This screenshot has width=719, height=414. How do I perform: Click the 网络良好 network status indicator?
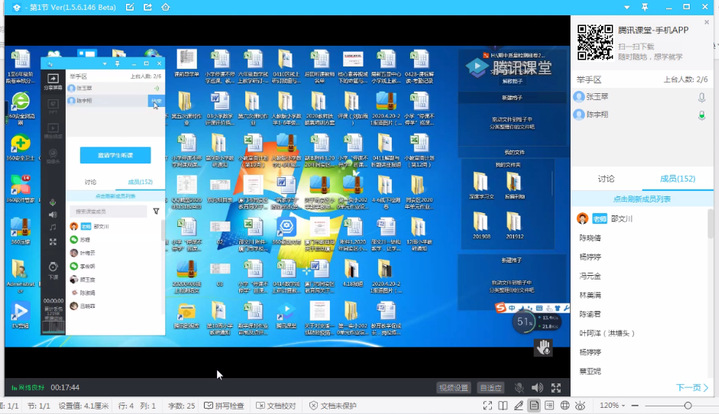[28, 388]
